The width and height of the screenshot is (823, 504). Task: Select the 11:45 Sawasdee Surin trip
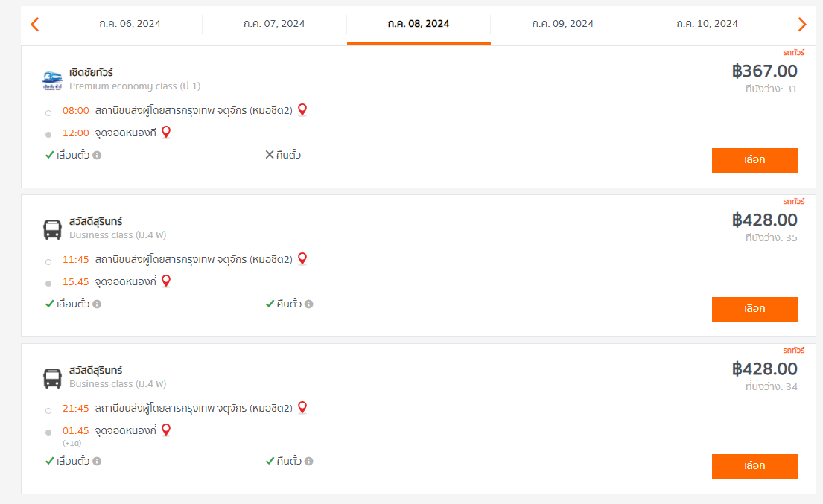(x=754, y=309)
